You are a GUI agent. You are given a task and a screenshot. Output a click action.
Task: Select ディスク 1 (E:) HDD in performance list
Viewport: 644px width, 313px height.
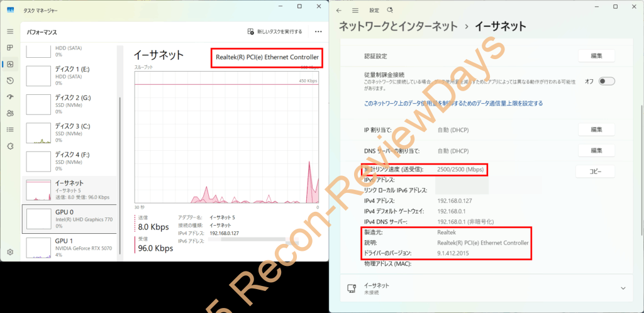[x=69, y=75]
